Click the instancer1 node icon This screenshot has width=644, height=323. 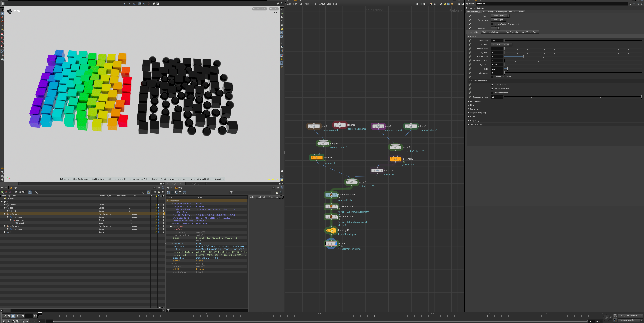tap(316, 158)
